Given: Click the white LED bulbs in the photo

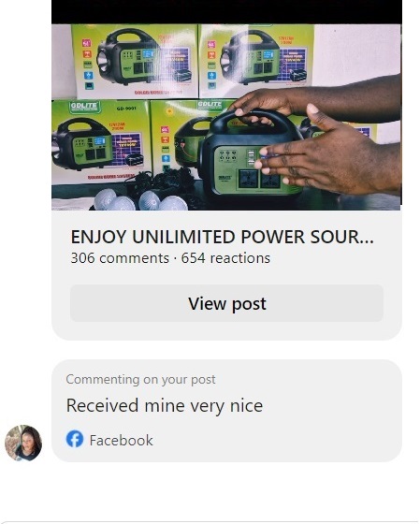Looking at the screenshot, I should coord(140,200).
